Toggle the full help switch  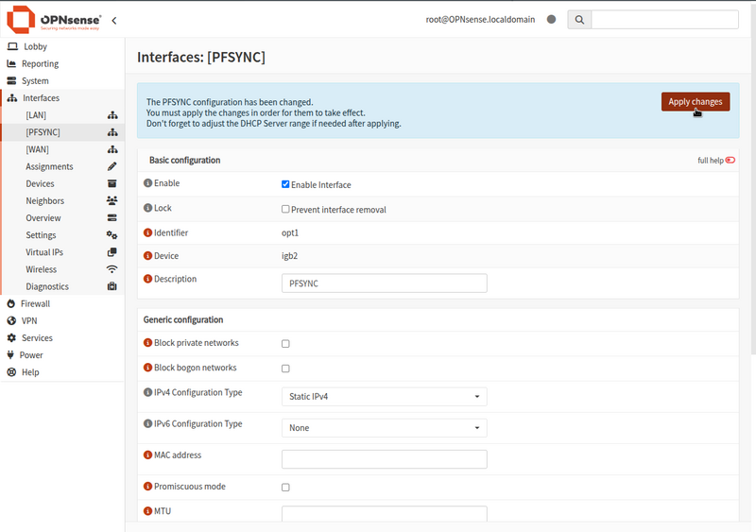[730, 160]
